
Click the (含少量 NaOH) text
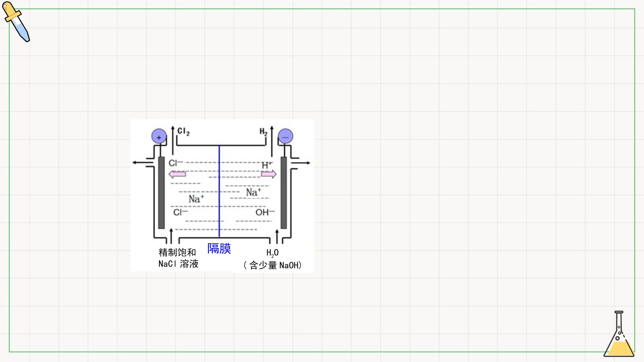point(272,265)
